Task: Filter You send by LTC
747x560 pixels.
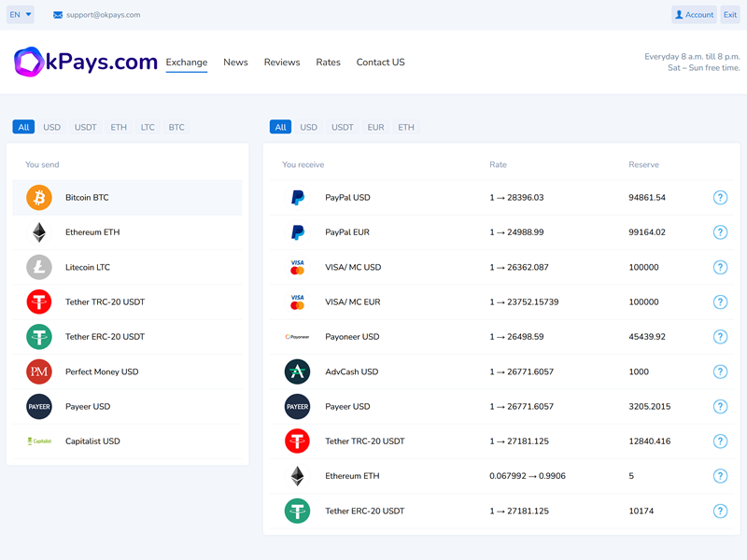Action: pos(148,127)
